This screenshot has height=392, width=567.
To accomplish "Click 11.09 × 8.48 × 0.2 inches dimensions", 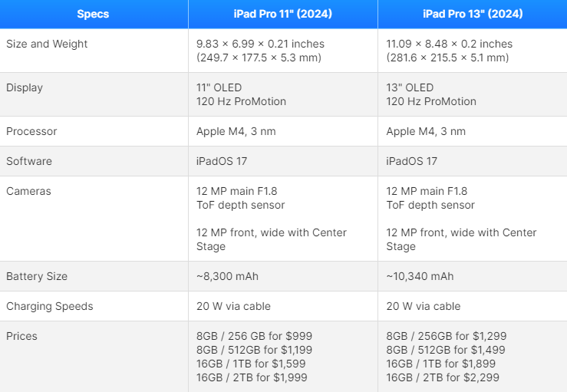I will 449,44.
